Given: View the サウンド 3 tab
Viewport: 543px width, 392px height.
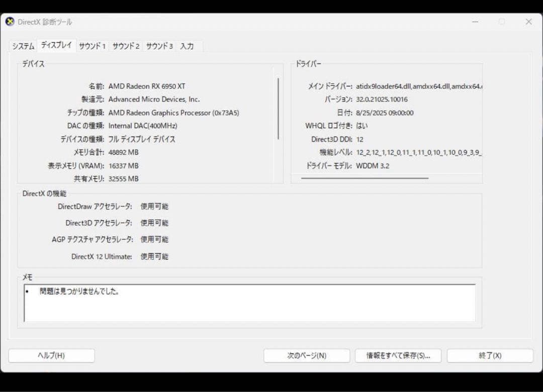Looking at the screenshot, I should click(158, 46).
